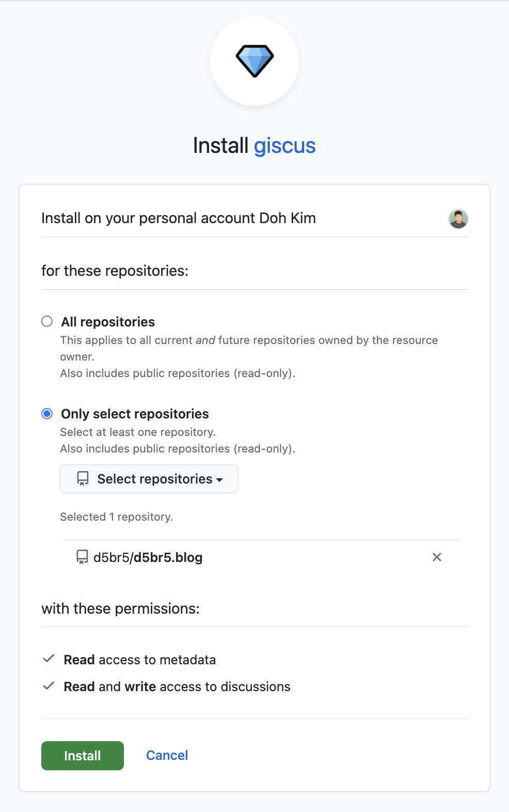This screenshot has width=509, height=812.
Task: Click "Read and write access to discussions" text
Action: [177, 686]
